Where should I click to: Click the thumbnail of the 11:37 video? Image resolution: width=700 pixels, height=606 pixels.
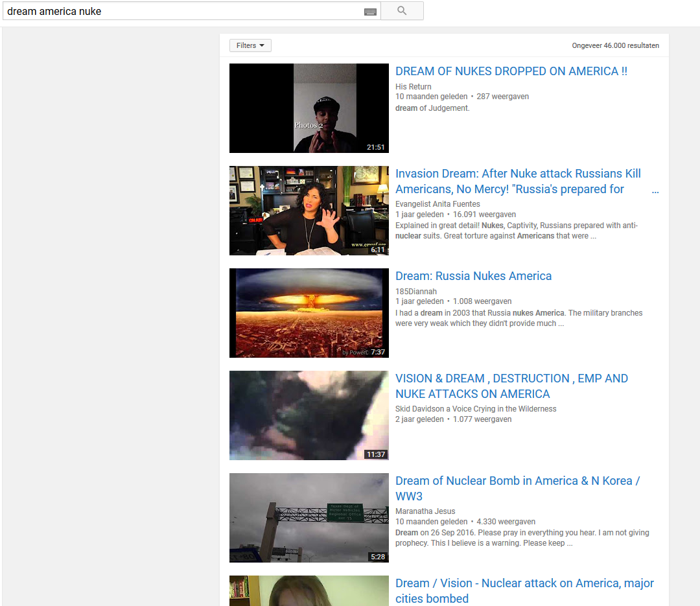(x=309, y=415)
